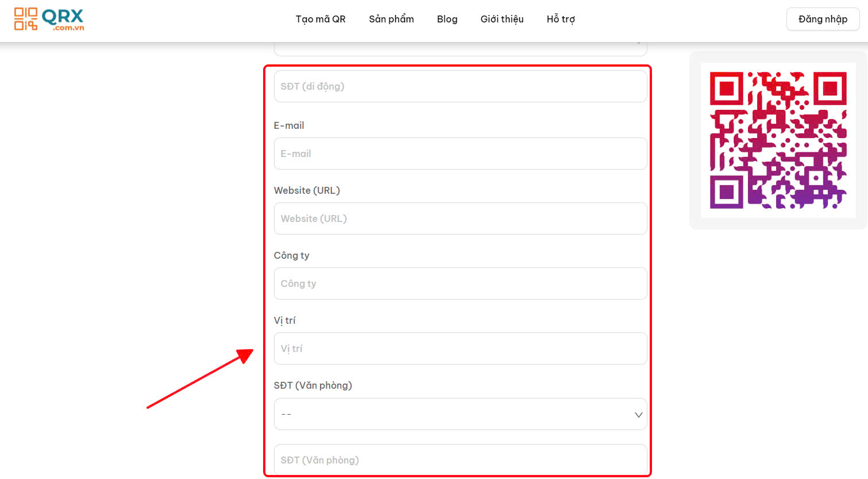Click the QRX.com.vn logo
868x479 pixels.
click(49, 19)
